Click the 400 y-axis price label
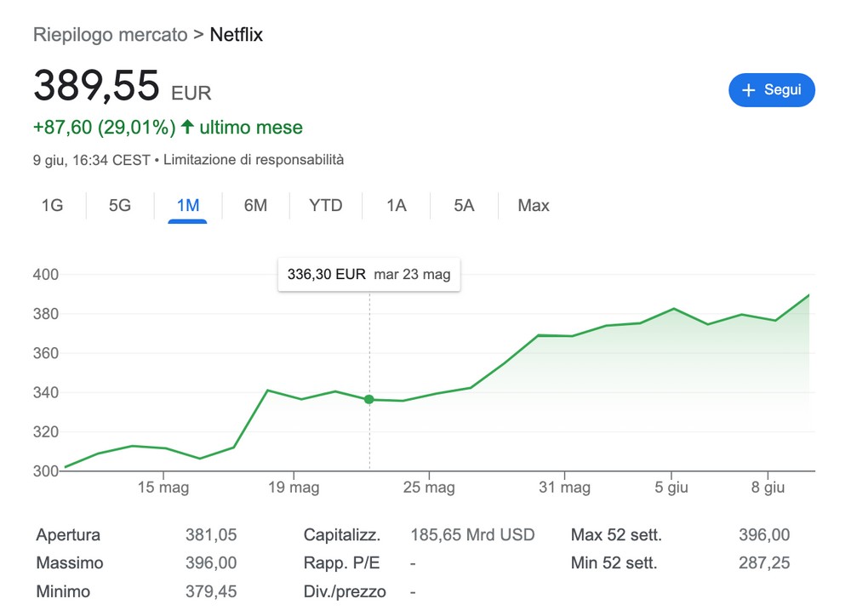The image size is (851, 616). 46,275
